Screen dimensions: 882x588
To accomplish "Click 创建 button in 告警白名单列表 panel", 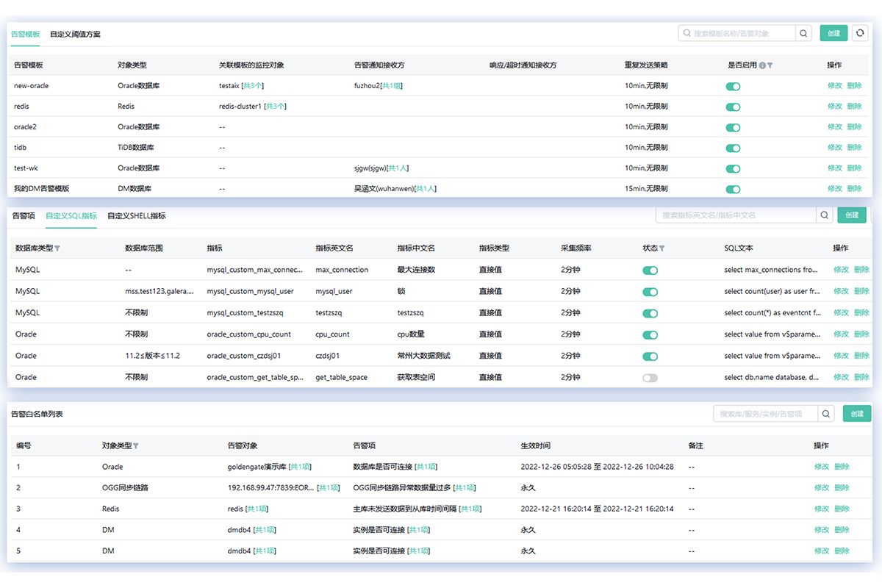I will click(x=856, y=414).
